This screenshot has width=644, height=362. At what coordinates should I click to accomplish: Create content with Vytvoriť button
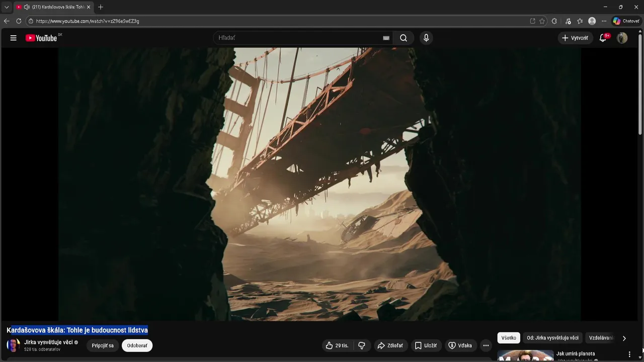[575, 38]
